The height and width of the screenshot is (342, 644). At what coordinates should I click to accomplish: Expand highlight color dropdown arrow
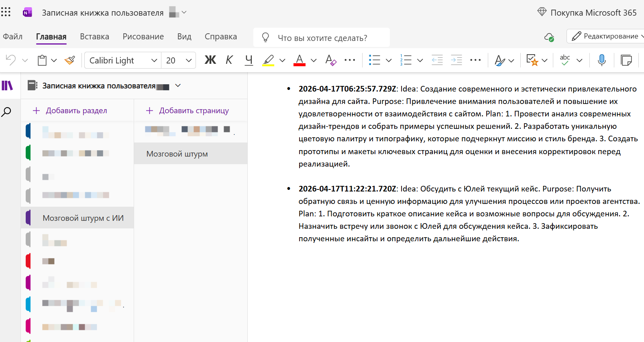tap(282, 60)
